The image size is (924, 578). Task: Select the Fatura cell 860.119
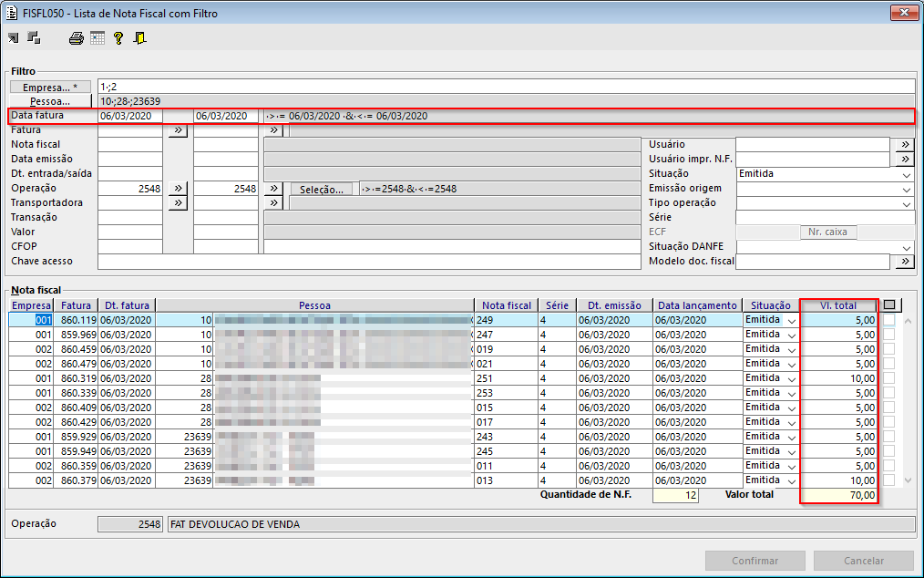[76, 320]
